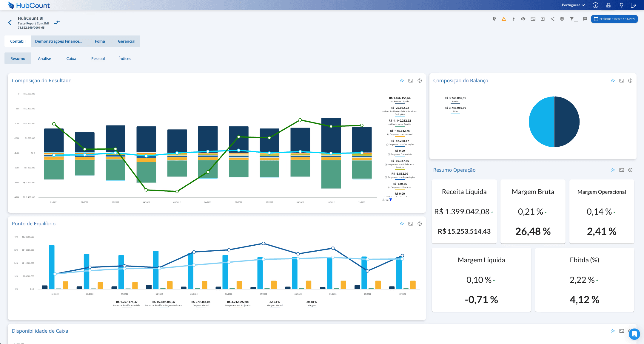644x344 pixels.
Task: Open the share icon in toolbar
Action: tap(552, 19)
